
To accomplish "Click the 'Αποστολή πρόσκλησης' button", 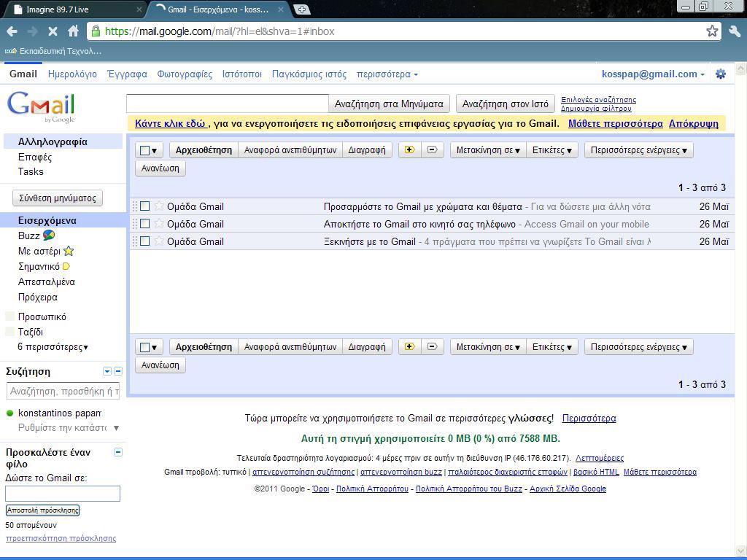I will point(43,510).
